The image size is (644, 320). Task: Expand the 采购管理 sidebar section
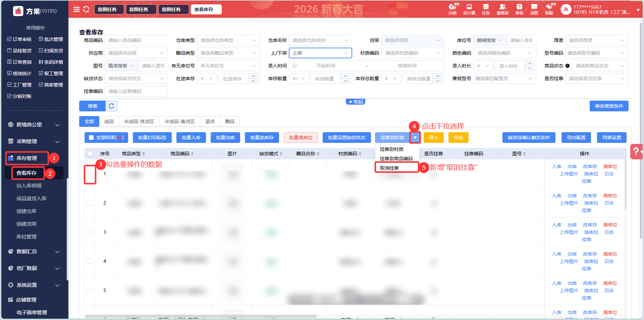point(34,142)
